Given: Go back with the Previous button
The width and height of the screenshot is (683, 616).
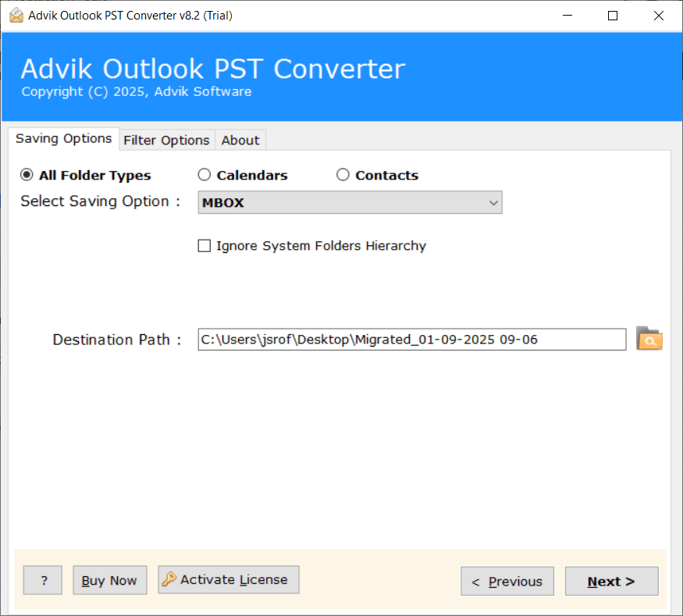Looking at the screenshot, I should 507,581.
